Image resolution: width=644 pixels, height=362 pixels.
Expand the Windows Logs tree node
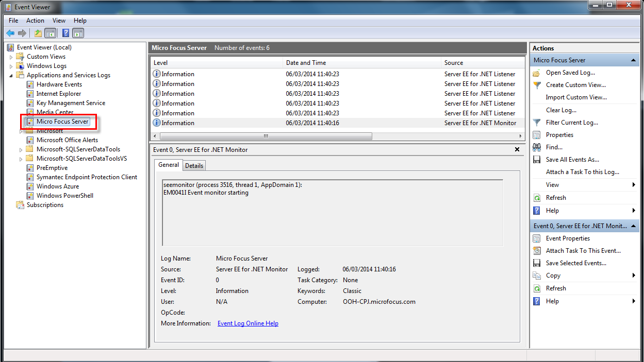click(11, 66)
